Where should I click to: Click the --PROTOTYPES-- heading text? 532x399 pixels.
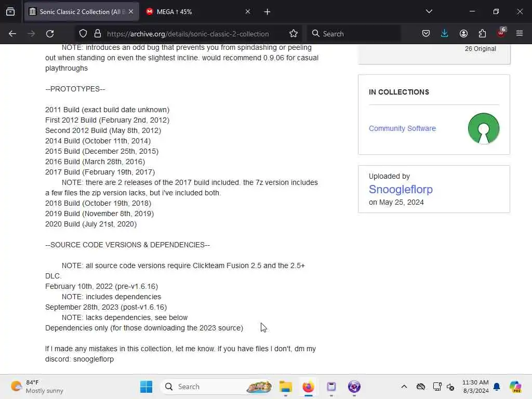pos(75,89)
